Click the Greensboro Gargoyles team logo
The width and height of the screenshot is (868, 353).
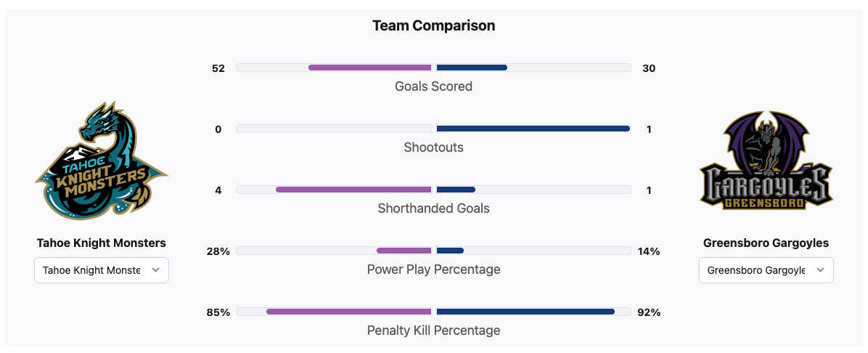click(766, 161)
